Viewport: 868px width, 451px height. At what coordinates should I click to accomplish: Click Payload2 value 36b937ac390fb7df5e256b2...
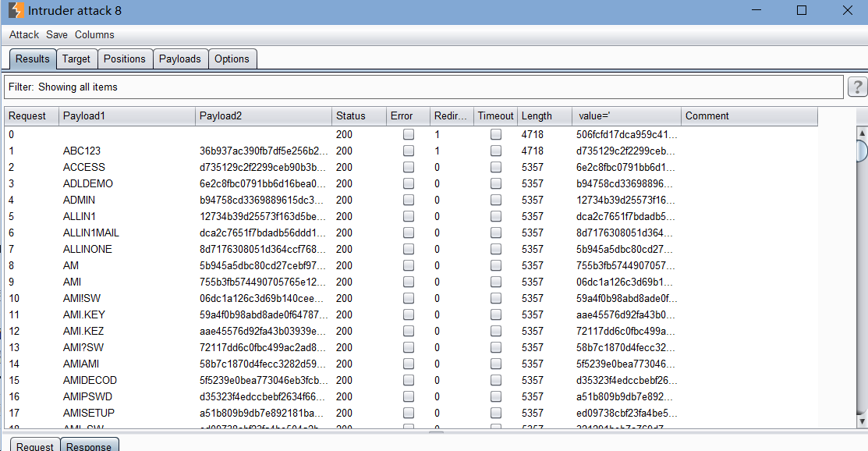pyautogui.click(x=264, y=151)
